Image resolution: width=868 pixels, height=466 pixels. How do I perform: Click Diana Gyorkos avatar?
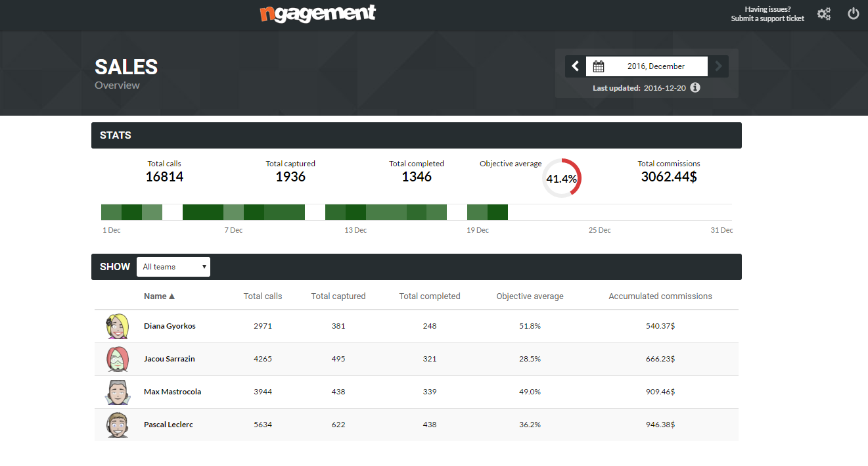(116, 327)
